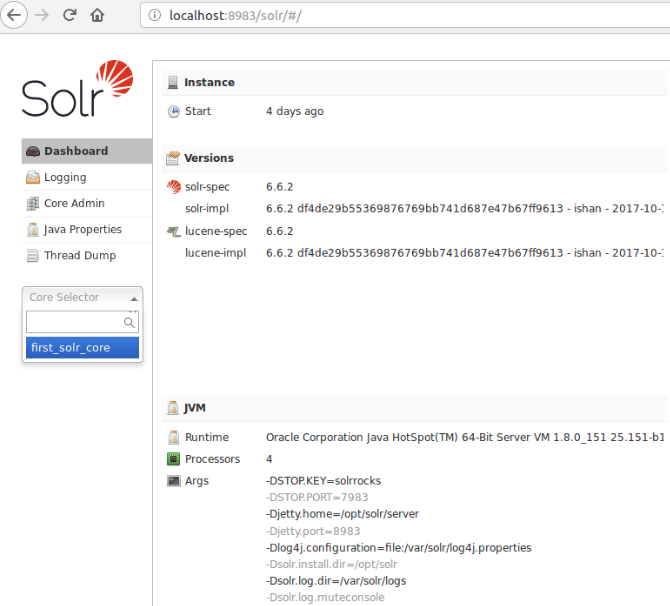The width and height of the screenshot is (670, 606).
Task: Open the browser home page icon
Action: tap(97, 15)
